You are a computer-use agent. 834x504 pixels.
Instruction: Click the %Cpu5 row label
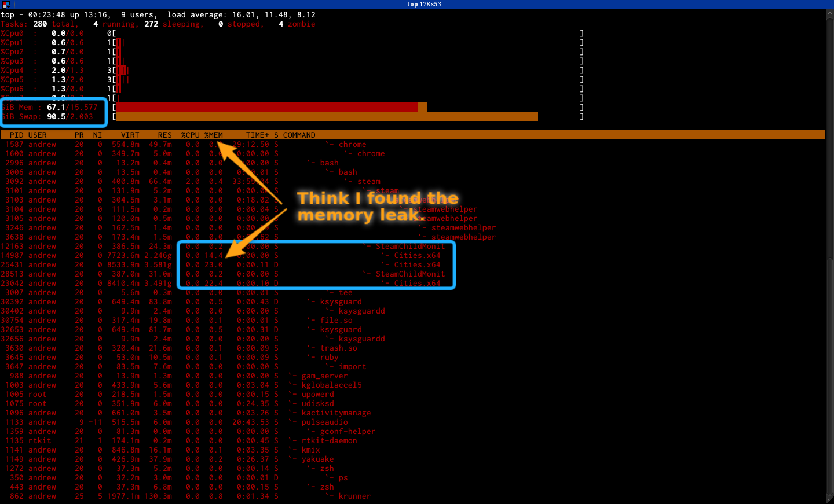[12, 79]
